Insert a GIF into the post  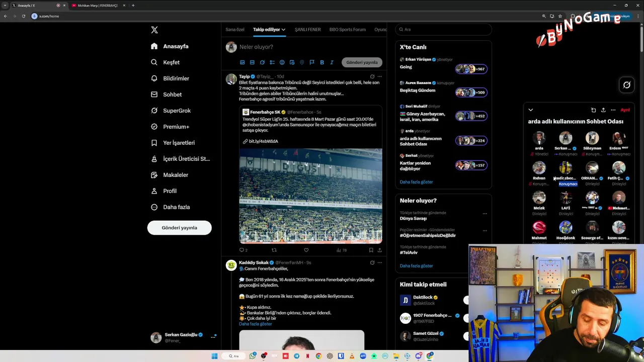click(252, 62)
